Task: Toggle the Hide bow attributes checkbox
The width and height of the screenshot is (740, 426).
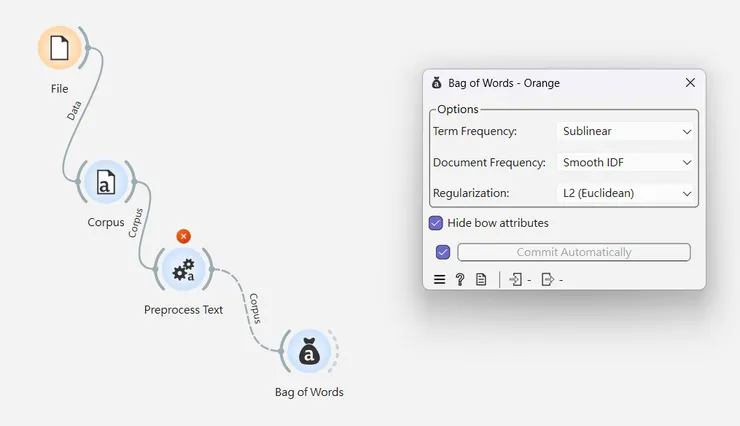Action: [x=436, y=223]
